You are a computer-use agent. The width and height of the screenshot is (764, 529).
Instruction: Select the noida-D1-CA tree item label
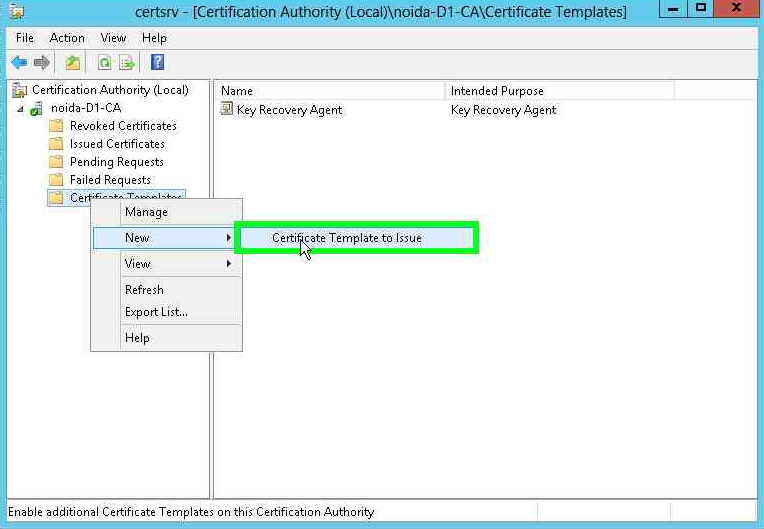[x=86, y=108]
